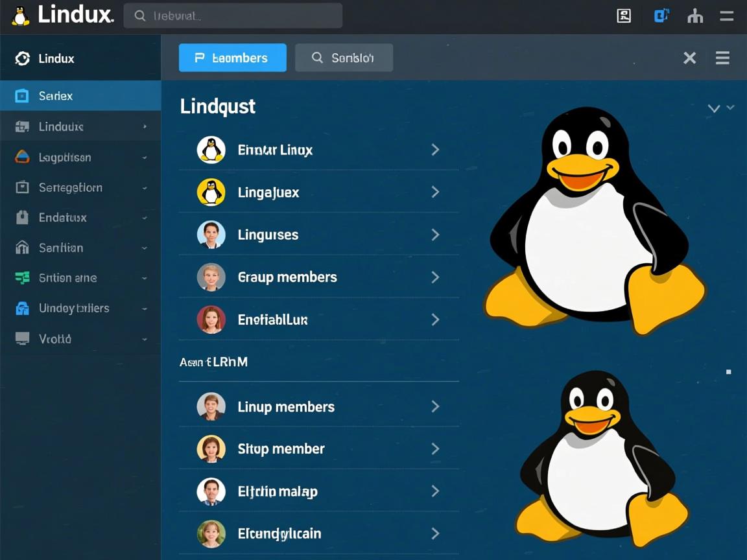Click the Santian home icon

pyautogui.click(x=21, y=248)
